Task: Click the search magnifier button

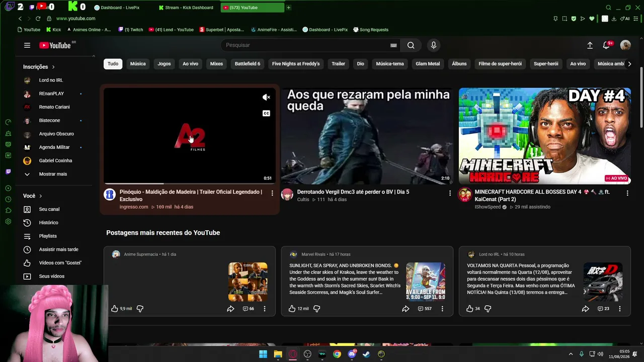Action: click(411, 45)
